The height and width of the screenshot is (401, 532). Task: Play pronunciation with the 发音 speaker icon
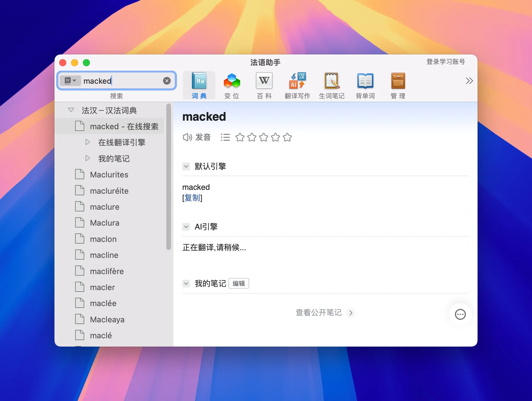tap(187, 137)
